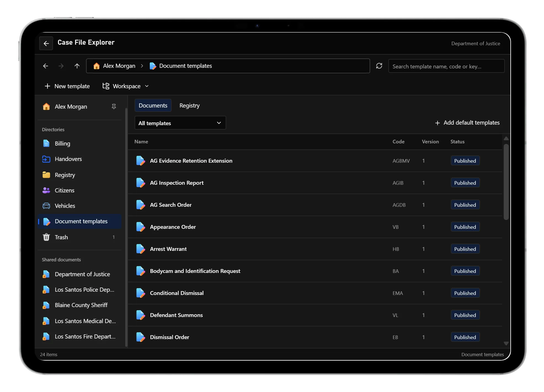The image size is (544, 392).
Task: Select Document templates in the sidebar
Action: tap(79, 221)
